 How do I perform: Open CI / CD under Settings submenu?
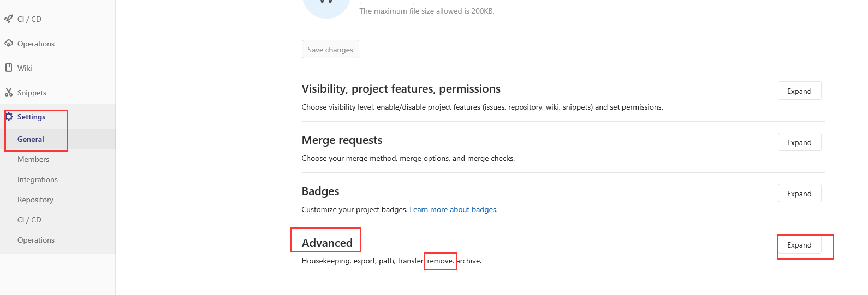[x=29, y=220]
